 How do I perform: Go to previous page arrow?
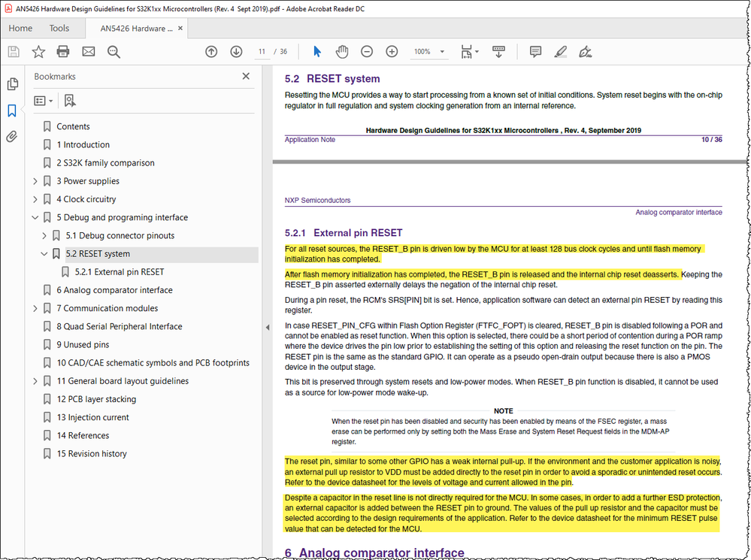pos(211,52)
